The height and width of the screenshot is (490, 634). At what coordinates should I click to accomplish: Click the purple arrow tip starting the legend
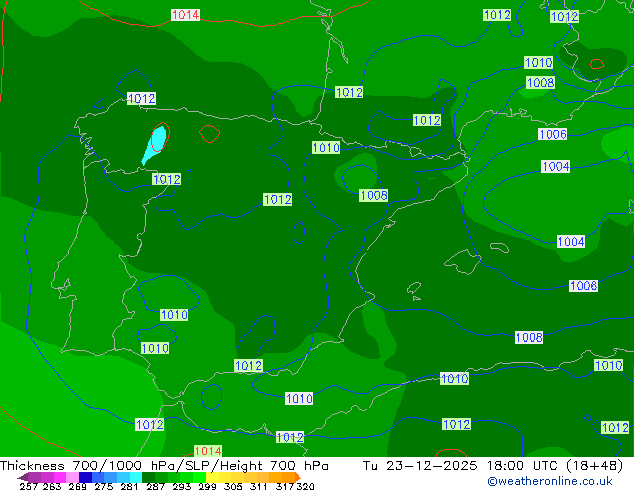(23, 477)
